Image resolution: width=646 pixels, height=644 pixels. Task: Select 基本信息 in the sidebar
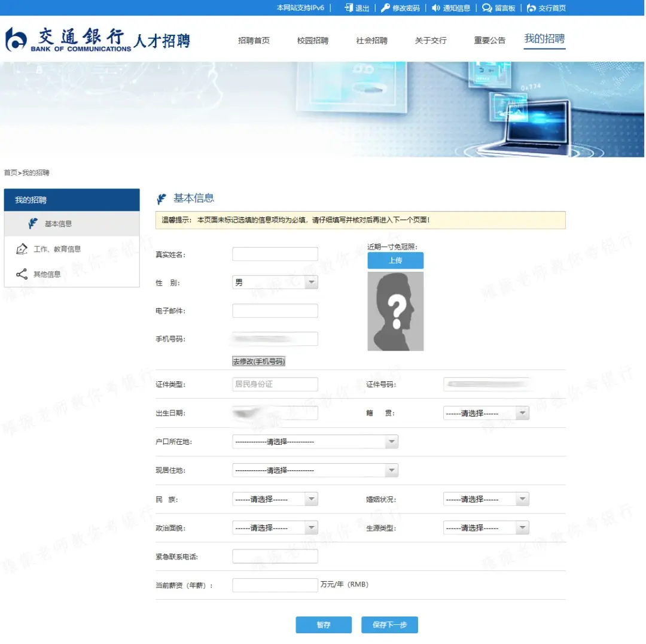click(x=72, y=223)
